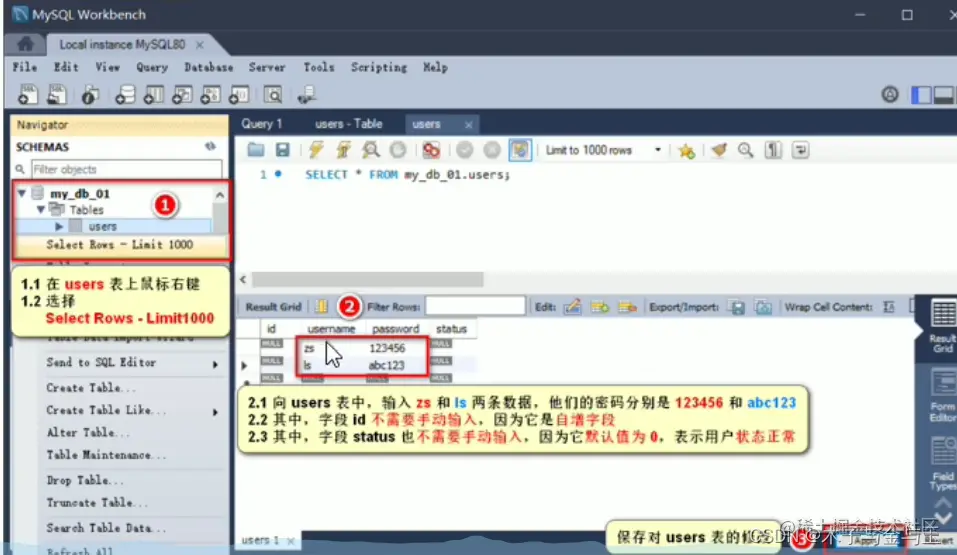Click the Filter Rows input field
This screenshot has width=957, height=555.
[475, 307]
